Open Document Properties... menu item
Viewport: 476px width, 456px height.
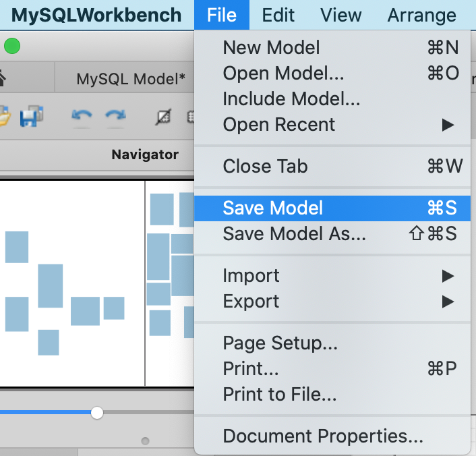332,436
